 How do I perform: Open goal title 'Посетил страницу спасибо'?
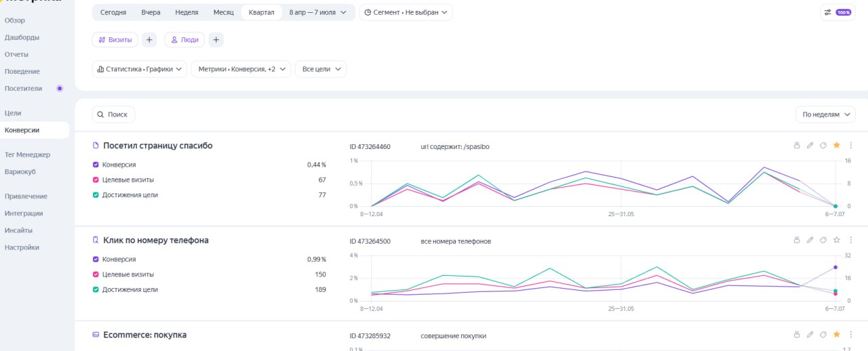click(158, 146)
